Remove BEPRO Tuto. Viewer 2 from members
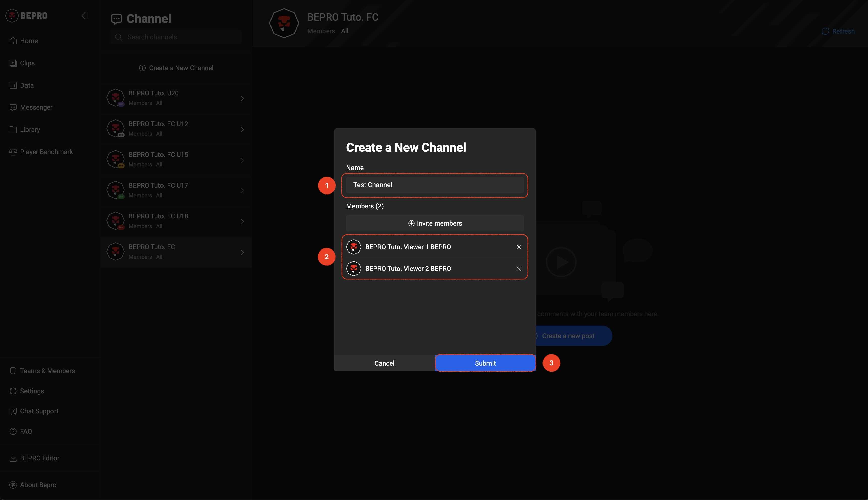The height and width of the screenshot is (500, 868). 519,269
